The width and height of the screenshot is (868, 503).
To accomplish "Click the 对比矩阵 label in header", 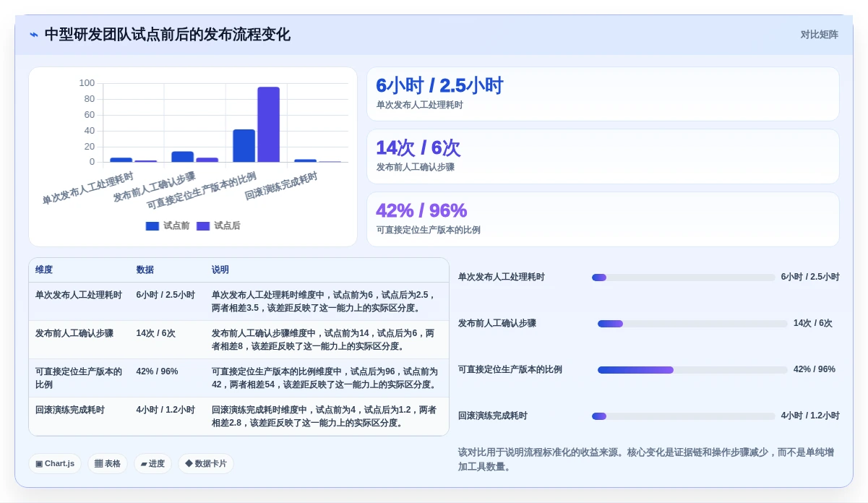I will [x=819, y=35].
